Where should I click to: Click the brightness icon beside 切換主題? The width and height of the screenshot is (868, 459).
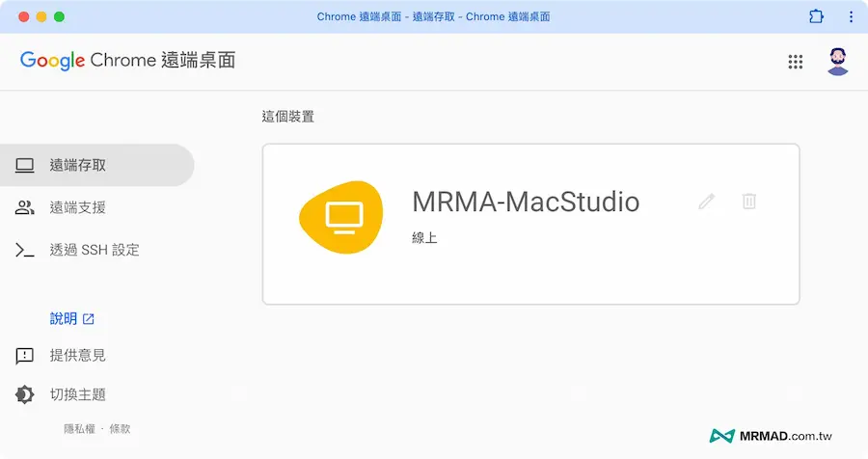coord(24,394)
